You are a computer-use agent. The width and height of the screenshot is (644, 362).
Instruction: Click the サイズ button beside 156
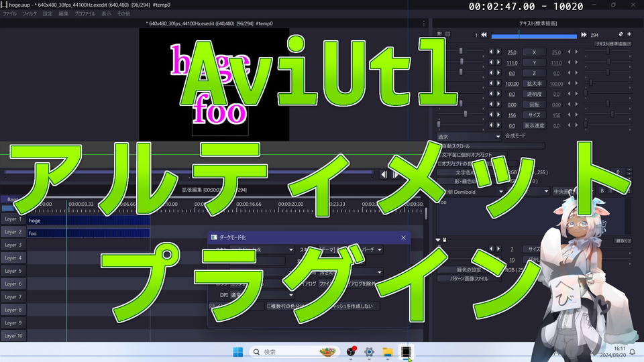pos(534,115)
